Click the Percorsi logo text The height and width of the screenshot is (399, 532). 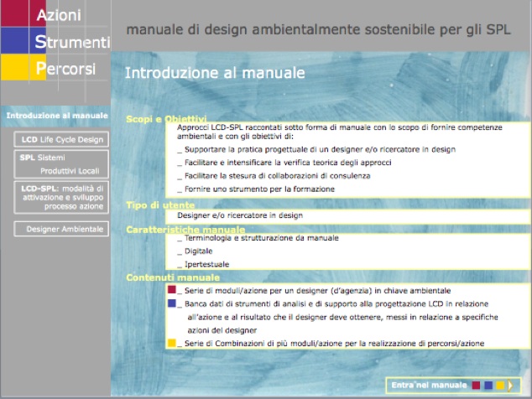[x=65, y=69]
